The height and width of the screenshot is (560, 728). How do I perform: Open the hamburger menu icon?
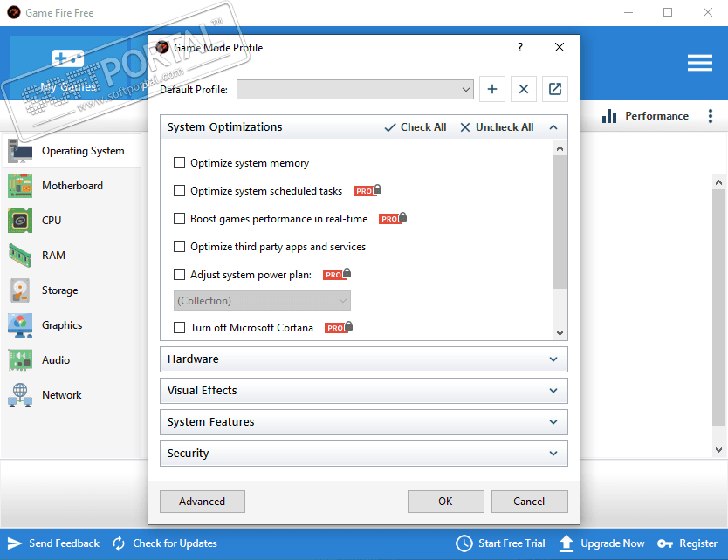(x=700, y=63)
